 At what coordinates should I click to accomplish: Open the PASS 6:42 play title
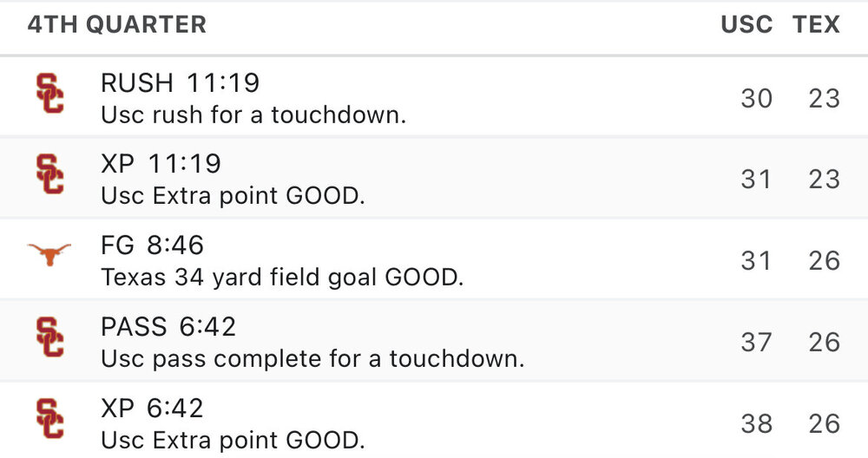coord(168,327)
